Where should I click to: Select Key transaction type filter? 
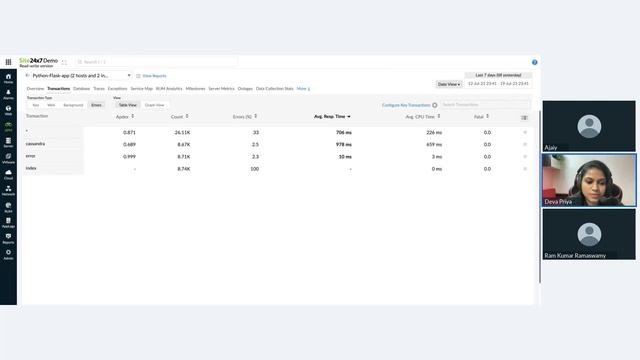click(x=36, y=105)
